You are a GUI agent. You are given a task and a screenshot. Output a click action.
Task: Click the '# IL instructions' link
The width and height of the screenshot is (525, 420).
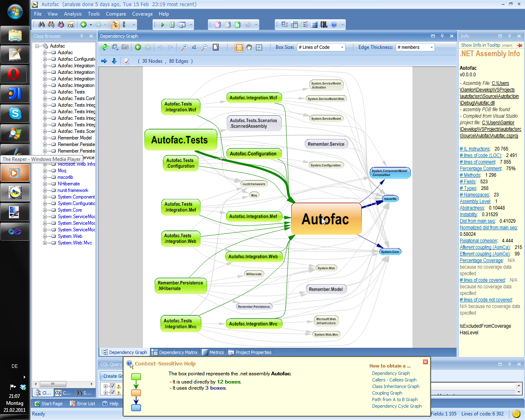point(475,149)
